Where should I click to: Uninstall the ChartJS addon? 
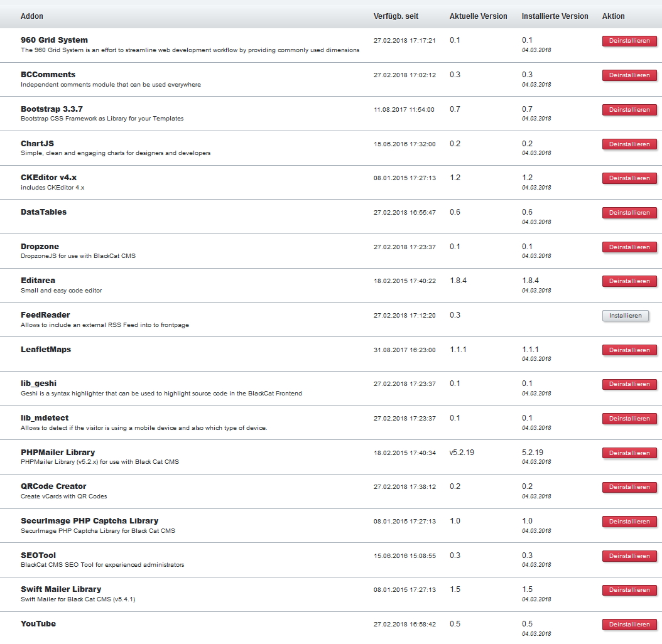click(629, 144)
